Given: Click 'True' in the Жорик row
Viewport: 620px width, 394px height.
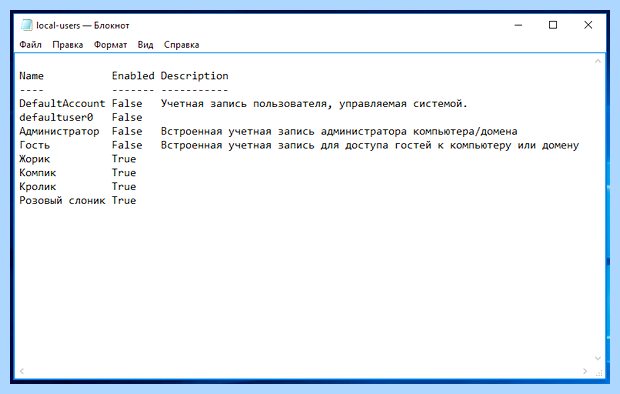Looking at the screenshot, I should pos(124,159).
